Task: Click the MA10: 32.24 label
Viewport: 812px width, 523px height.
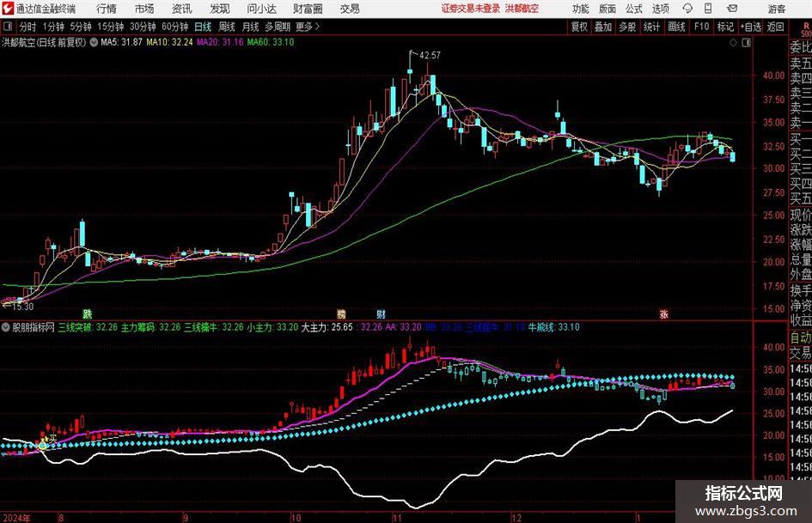Action: pyautogui.click(x=169, y=42)
